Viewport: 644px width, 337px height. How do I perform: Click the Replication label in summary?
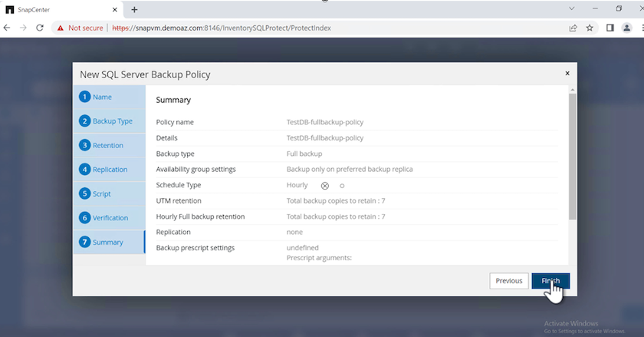click(173, 232)
